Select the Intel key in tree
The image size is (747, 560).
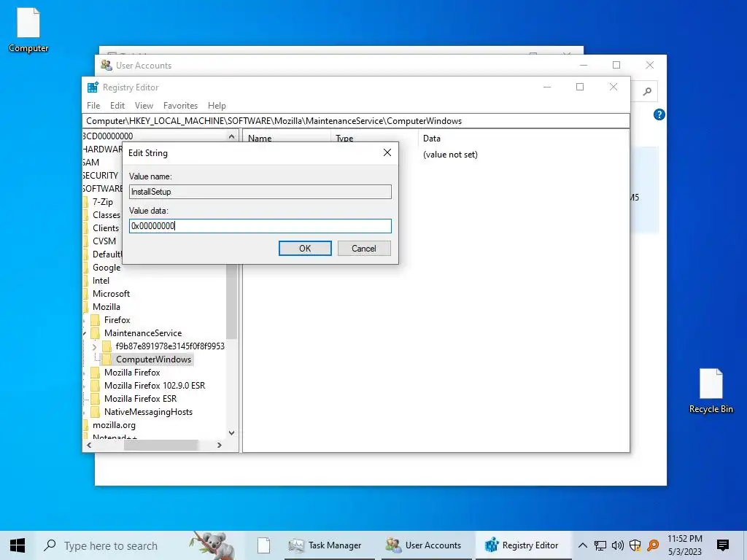(x=101, y=281)
